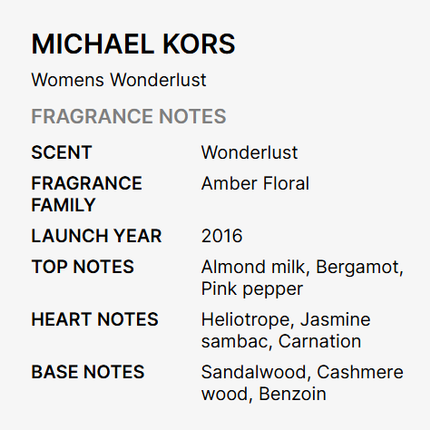Viewport: 430px width, 430px height.
Task: Click the FRAGRANCE FAMILY label
Action: tap(87, 194)
